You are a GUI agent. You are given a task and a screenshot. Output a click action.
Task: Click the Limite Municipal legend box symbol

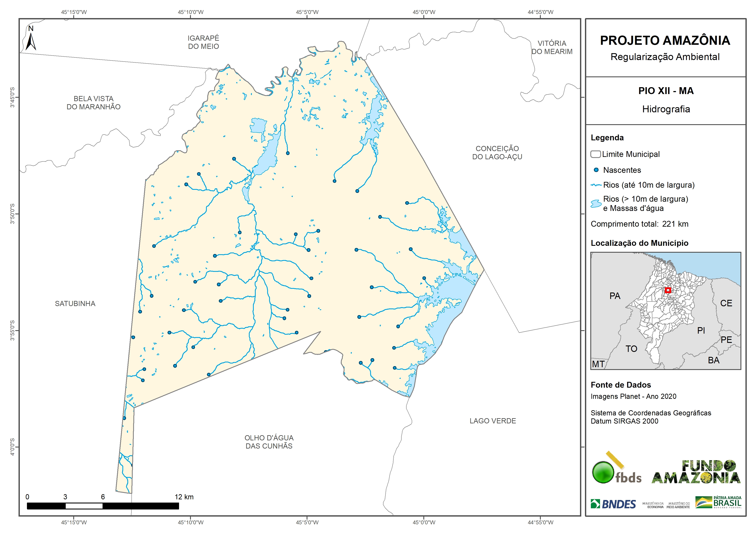coord(595,154)
